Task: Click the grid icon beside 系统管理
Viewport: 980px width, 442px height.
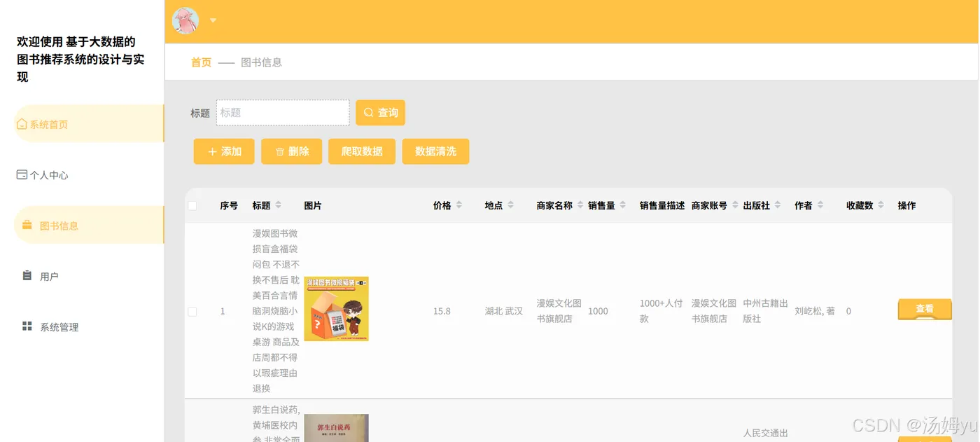Action: (x=27, y=326)
